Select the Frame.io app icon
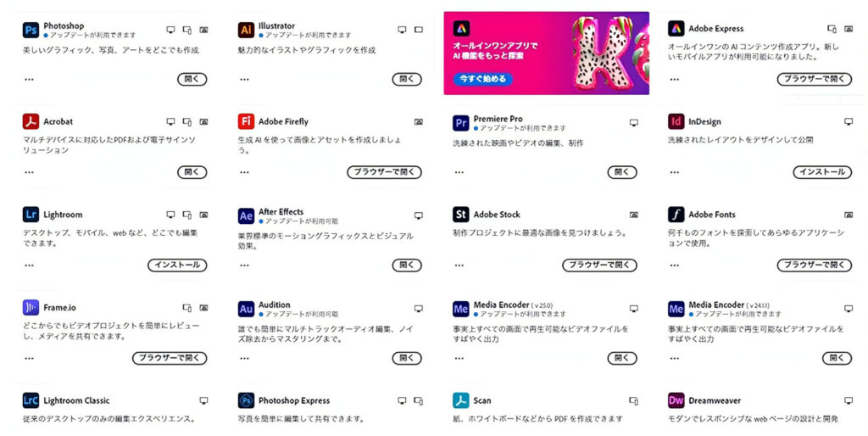This screenshot has width=868, height=436. coord(31,307)
